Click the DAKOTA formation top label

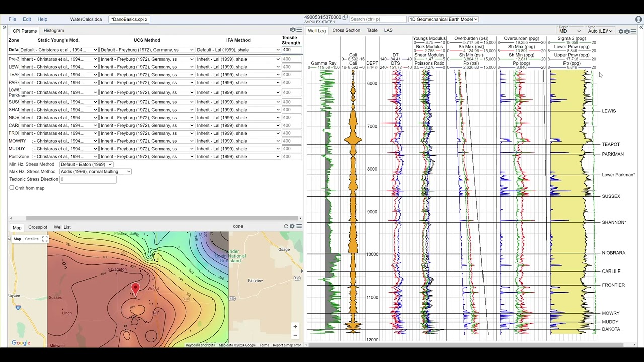point(611,329)
